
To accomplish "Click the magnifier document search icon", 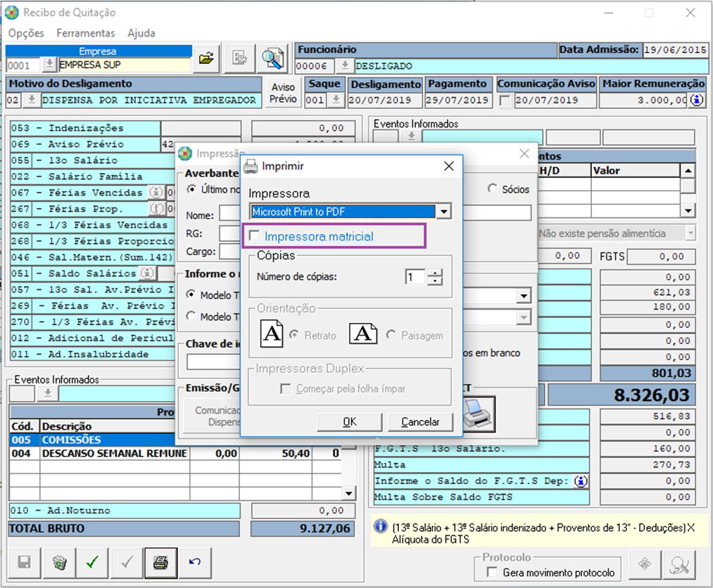I will click(x=272, y=58).
